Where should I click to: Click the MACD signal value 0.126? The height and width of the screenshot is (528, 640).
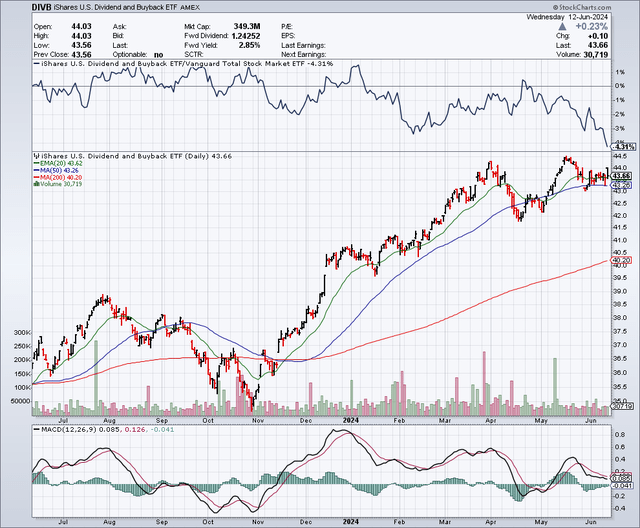pos(135,429)
